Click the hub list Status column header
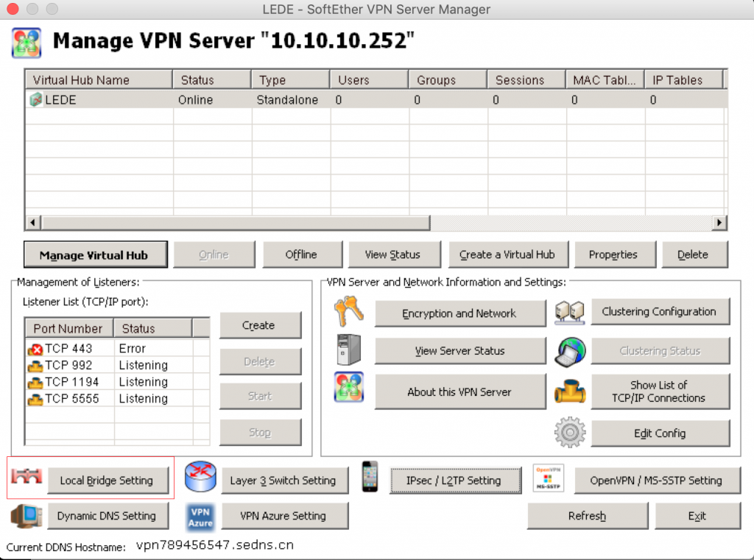Image resolution: width=754 pixels, height=560 pixels. (x=212, y=79)
